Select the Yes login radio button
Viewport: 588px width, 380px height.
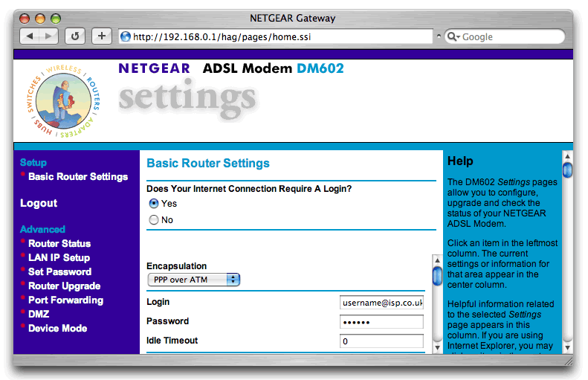[154, 203]
